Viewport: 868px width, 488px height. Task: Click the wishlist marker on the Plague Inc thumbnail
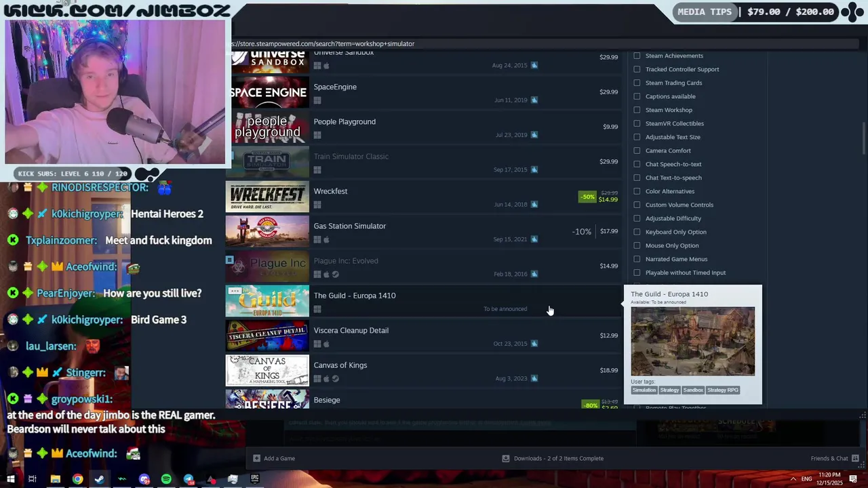click(x=230, y=260)
